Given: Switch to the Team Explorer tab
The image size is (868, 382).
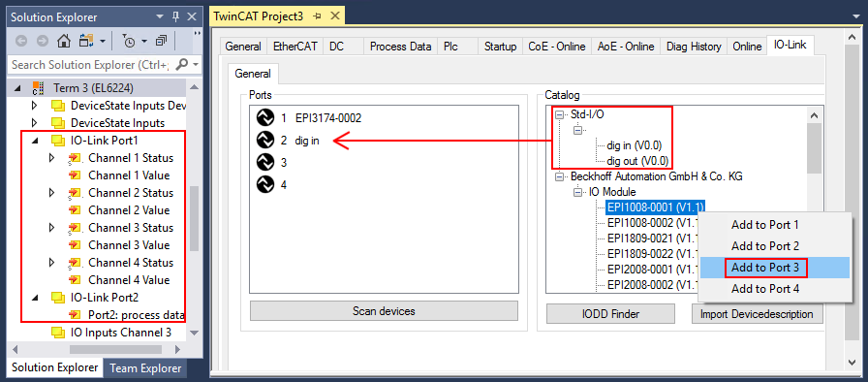Looking at the screenshot, I should tap(145, 368).
